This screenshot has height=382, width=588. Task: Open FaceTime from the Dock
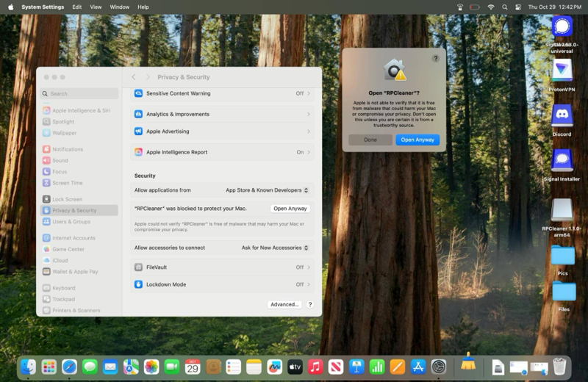pyautogui.click(x=172, y=367)
